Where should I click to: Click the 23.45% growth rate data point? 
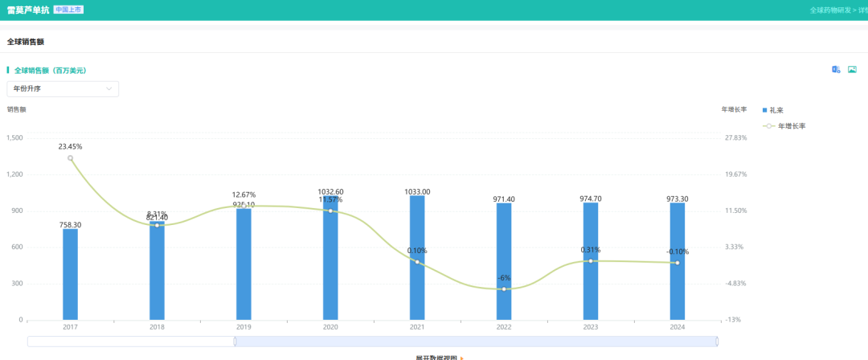(70, 157)
